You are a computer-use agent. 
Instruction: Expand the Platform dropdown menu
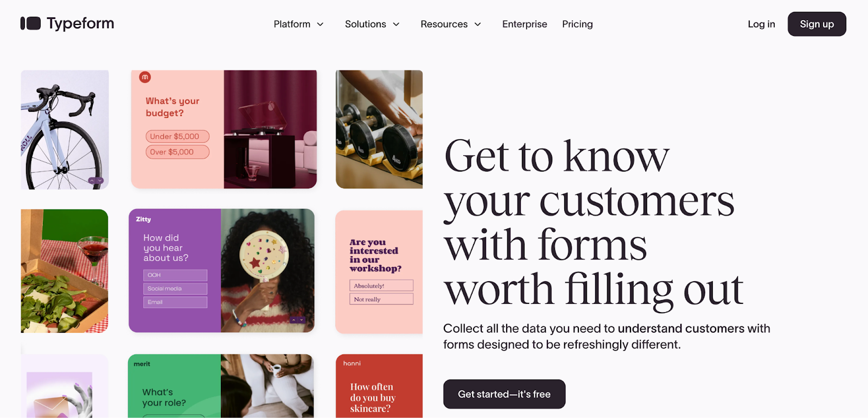[298, 24]
